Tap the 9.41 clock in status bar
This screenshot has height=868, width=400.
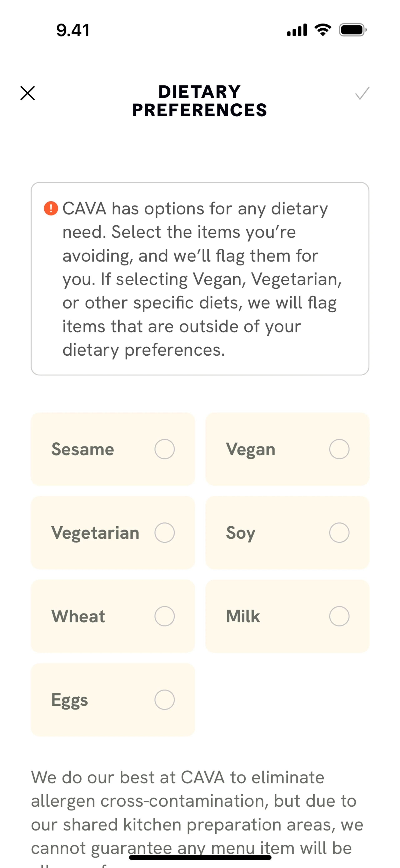(x=73, y=30)
